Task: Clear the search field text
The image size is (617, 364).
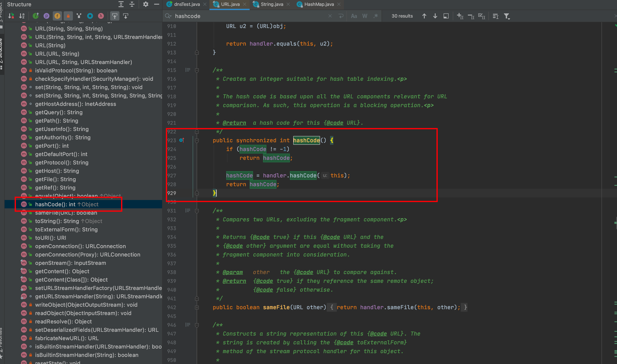Action: [330, 16]
